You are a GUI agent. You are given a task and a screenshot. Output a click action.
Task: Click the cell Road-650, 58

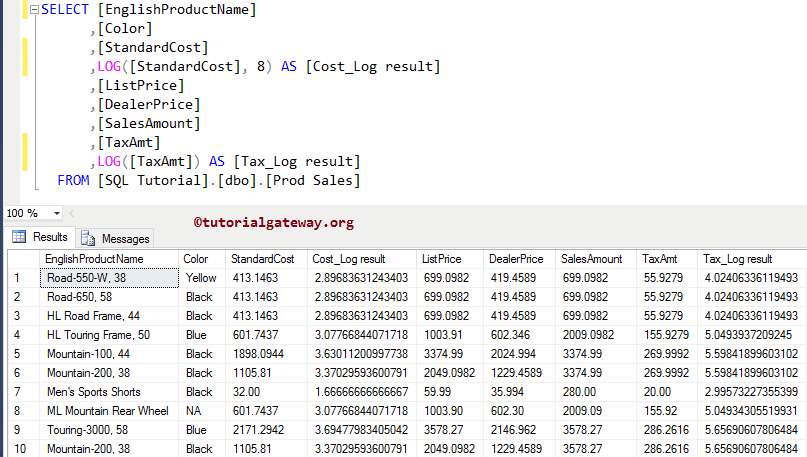click(x=109, y=297)
